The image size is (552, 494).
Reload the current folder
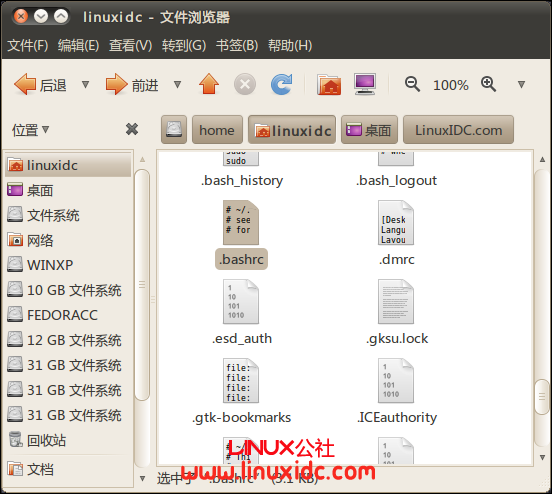[282, 85]
